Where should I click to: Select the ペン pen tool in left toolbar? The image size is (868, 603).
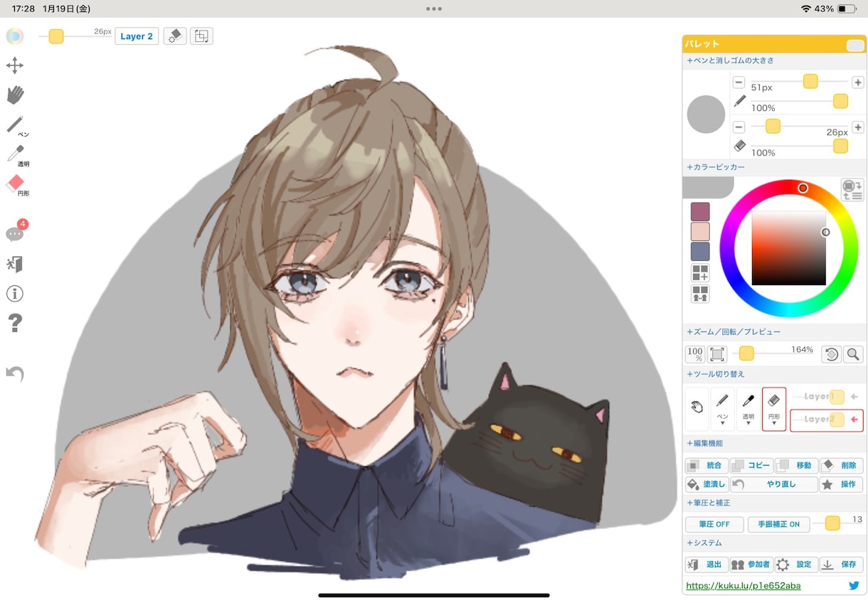tap(16, 125)
